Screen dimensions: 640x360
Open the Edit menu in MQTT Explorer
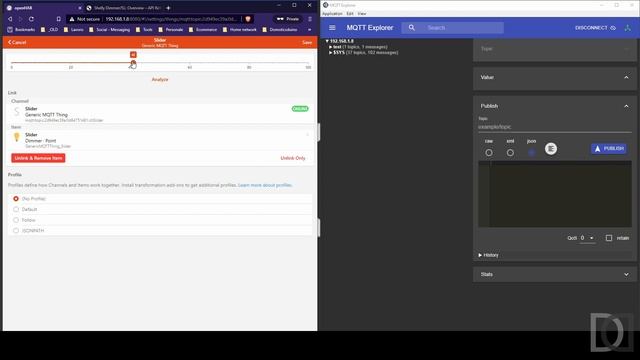coord(350,13)
